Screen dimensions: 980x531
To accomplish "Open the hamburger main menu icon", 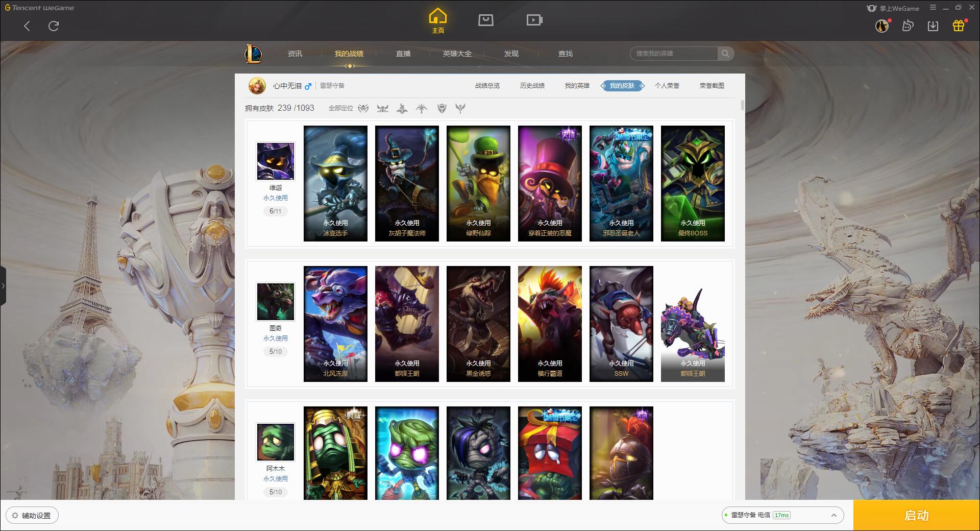I will 933,8.
